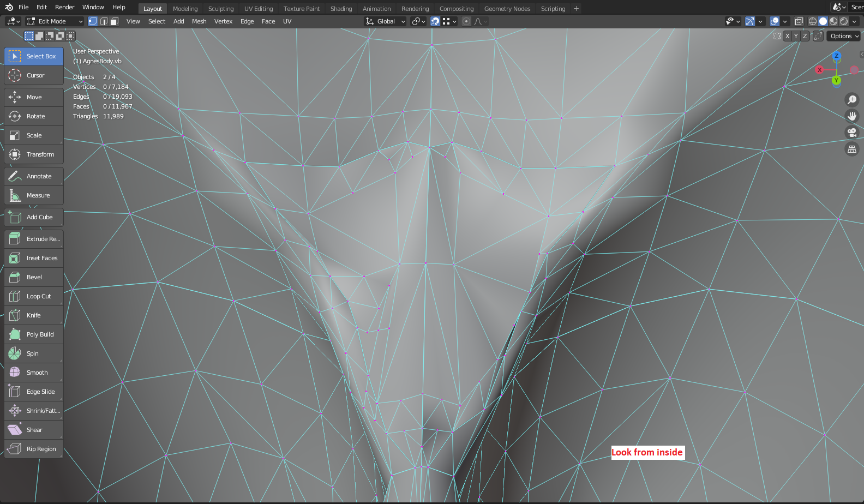Screen dimensions: 864x504
Task: Enable face select mode
Action: [x=114, y=21]
